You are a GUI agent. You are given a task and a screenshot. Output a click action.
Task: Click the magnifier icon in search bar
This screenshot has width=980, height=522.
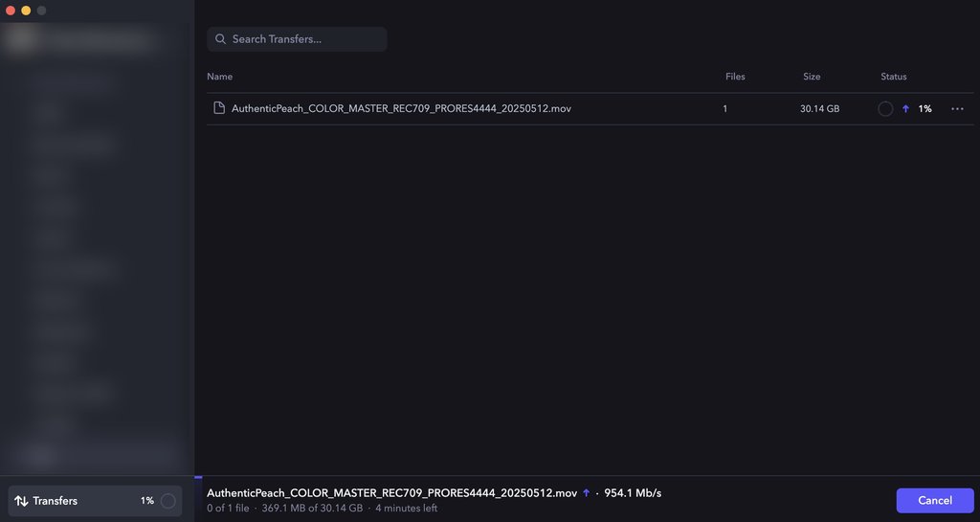point(221,39)
